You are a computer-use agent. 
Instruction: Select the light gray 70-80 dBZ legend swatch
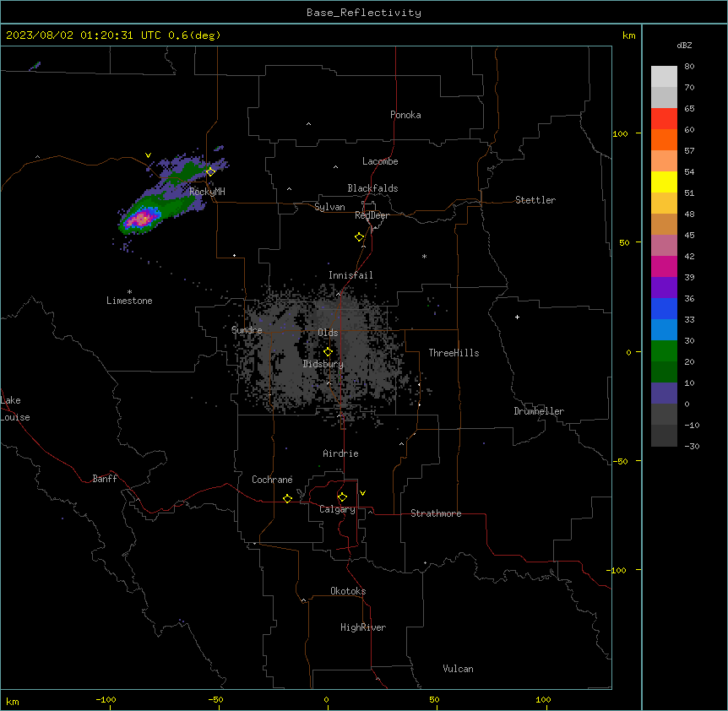[x=664, y=77]
